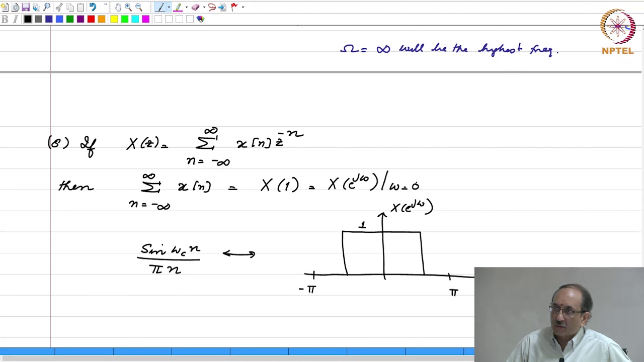This screenshot has width=644, height=362.
Task: Choose the green ink color
Action: pos(70,19)
